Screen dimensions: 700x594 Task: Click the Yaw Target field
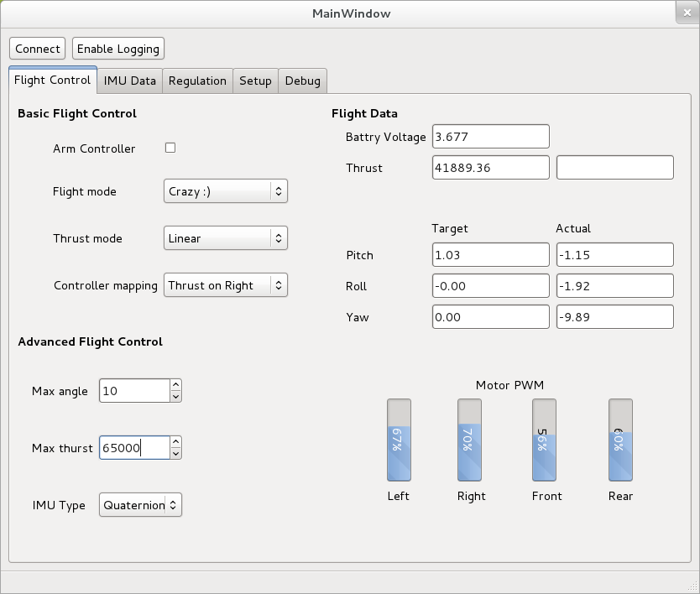(x=491, y=317)
